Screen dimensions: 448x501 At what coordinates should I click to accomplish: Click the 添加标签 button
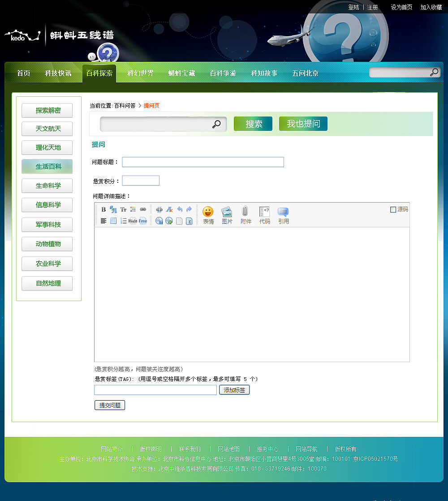point(234,390)
